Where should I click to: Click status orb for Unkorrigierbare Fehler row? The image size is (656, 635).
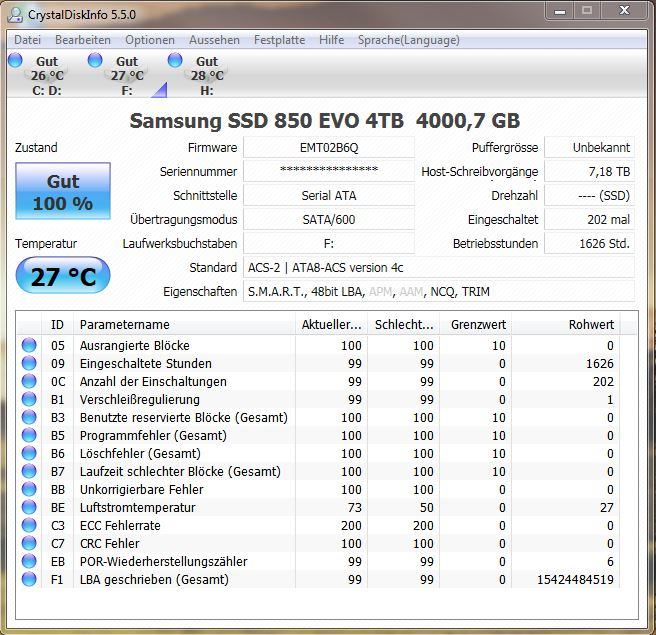pos(29,489)
